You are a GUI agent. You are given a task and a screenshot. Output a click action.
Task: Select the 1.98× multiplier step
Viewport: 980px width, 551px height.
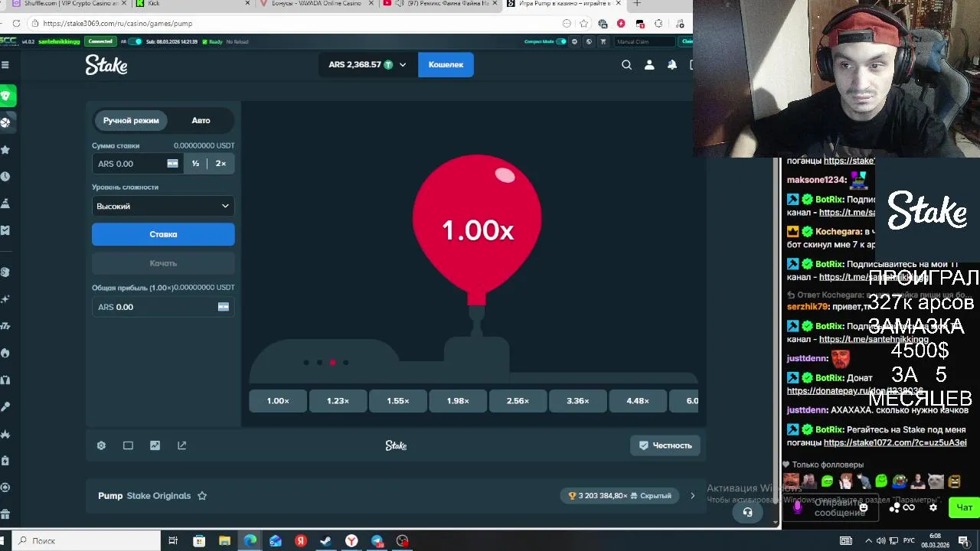(458, 401)
